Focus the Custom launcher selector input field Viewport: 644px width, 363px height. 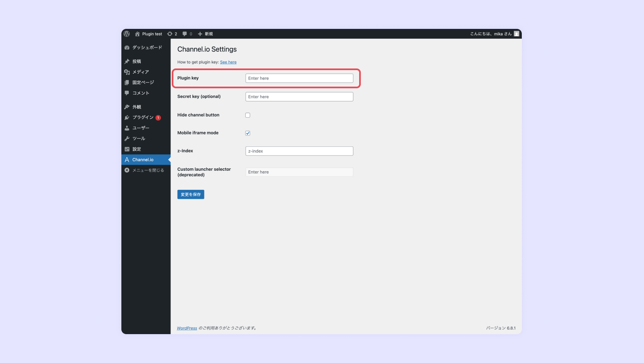[299, 172]
